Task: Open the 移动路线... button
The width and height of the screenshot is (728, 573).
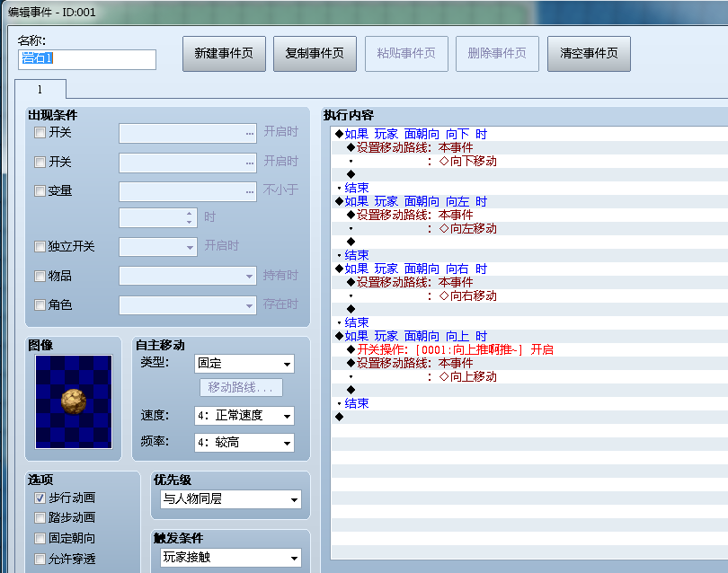Action: coord(241,387)
